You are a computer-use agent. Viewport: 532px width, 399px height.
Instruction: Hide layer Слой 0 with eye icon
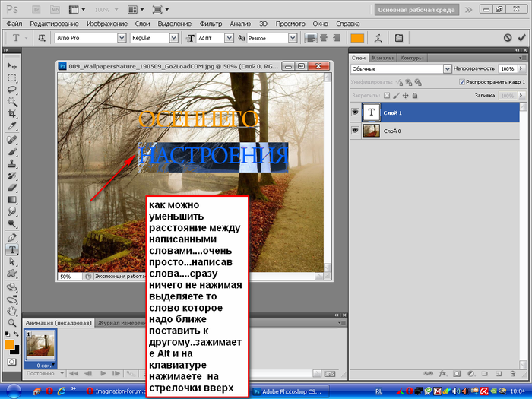(355, 130)
